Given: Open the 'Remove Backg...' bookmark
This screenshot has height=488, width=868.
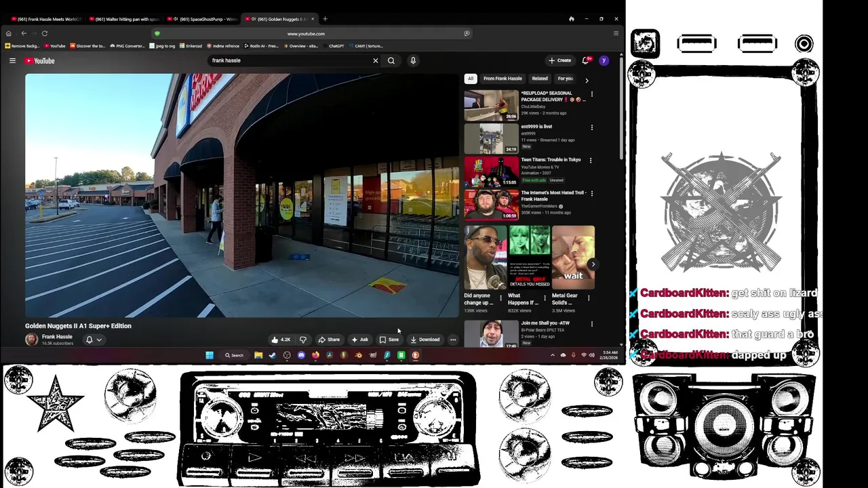Looking at the screenshot, I should (x=22, y=46).
